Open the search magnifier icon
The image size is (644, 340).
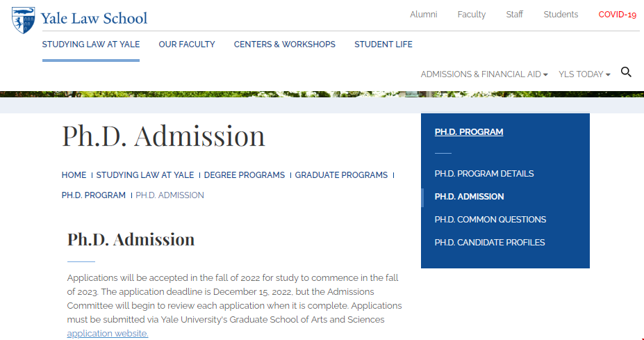coord(626,72)
